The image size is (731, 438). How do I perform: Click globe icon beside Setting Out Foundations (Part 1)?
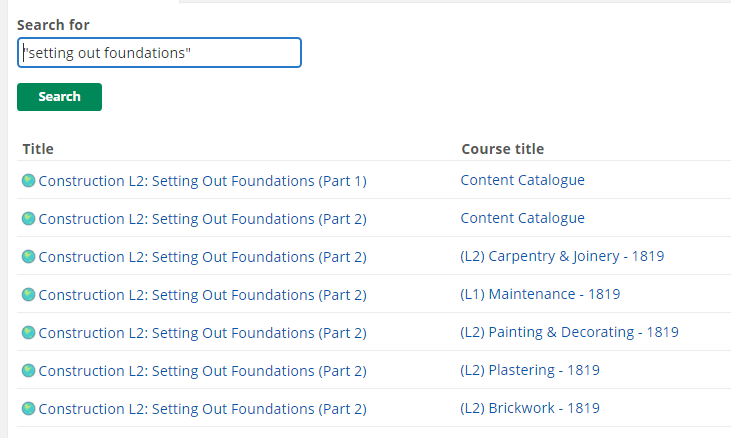[28, 181]
